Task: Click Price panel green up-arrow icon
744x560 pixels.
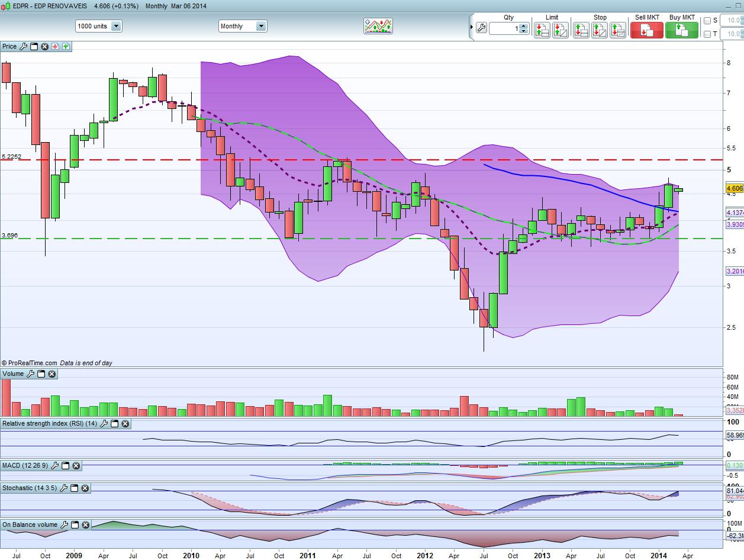Action: [66, 46]
